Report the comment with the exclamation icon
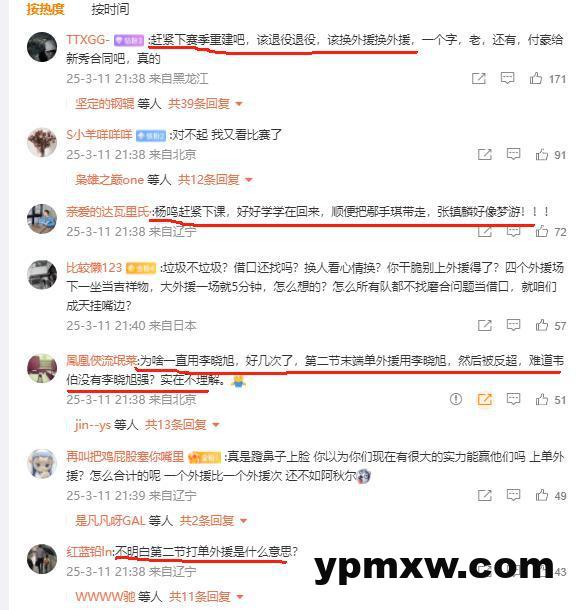This screenshot has width=578, height=610. [455, 399]
